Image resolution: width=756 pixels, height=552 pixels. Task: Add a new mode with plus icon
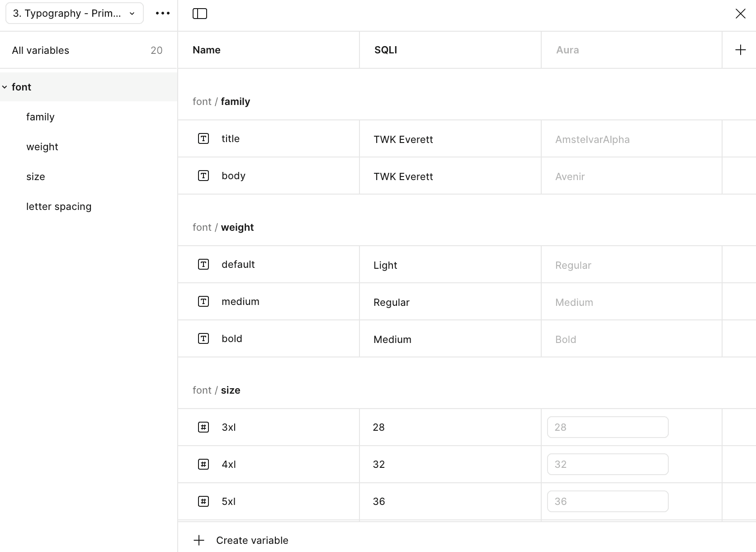pyautogui.click(x=740, y=50)
